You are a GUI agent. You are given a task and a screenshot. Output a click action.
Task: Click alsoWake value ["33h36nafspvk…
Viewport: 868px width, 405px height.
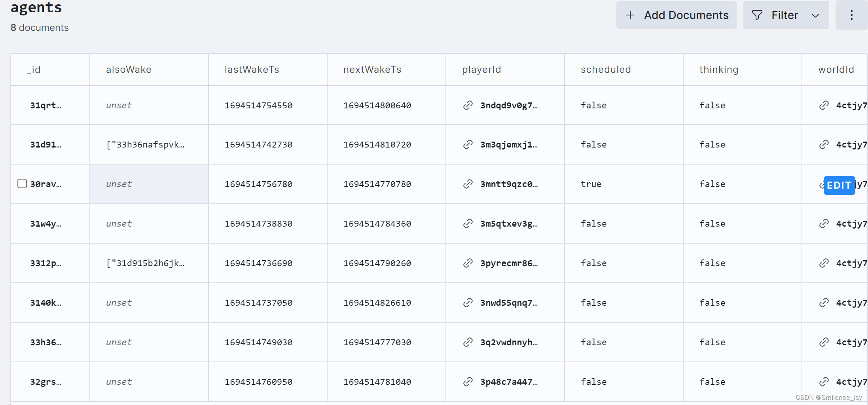click(x=145, y=144)
